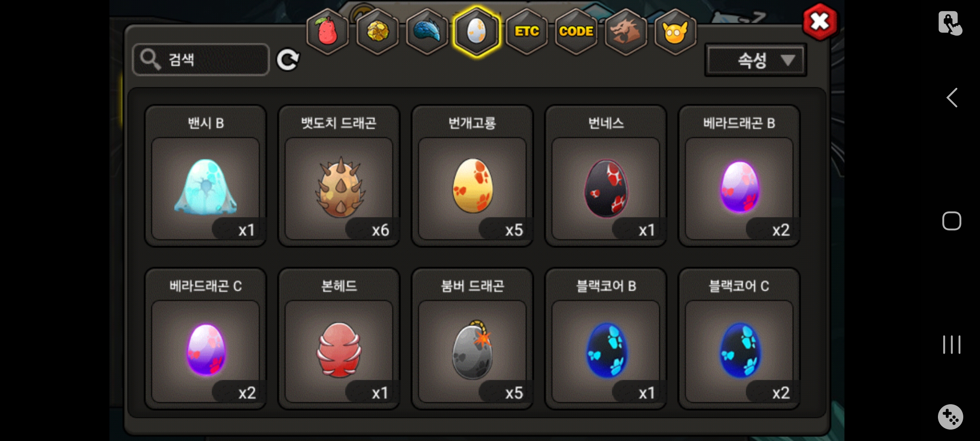The width and height of the screenshot is (980, 441).
Task: Select the 밴시 B ghost egg
Action: tap(205, 176)
